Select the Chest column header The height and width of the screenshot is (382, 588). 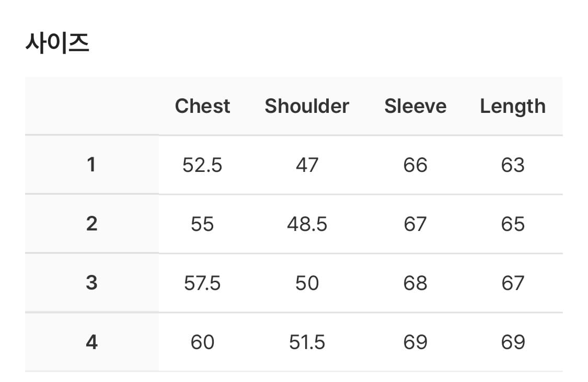coord(202,106)
